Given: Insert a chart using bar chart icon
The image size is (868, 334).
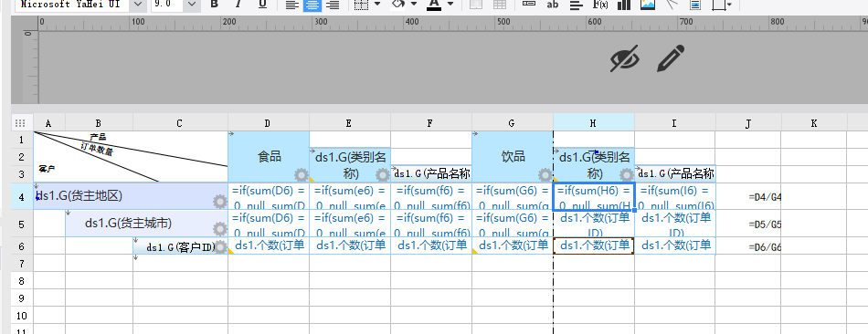Looking at the screenshot, I should 624,5.
